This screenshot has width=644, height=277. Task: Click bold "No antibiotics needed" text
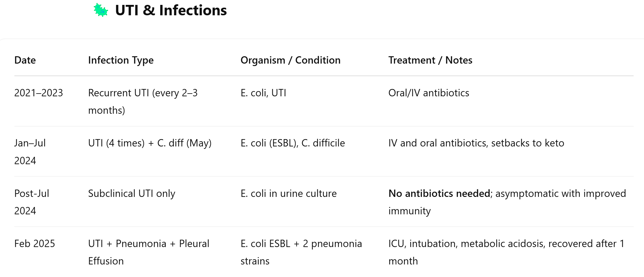tap(439, 194)
